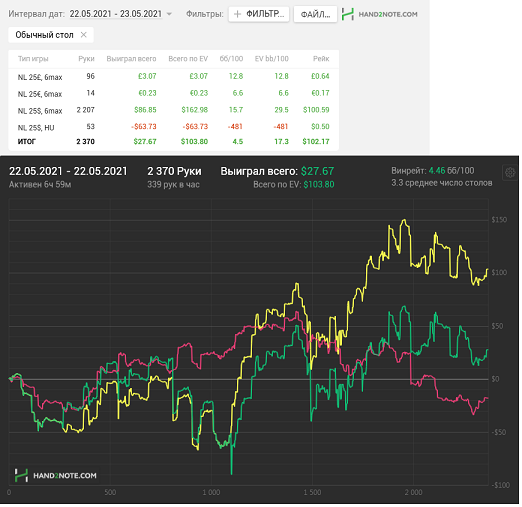Select the 'NL 25€, 6max' row

click(x=173, y=93)
